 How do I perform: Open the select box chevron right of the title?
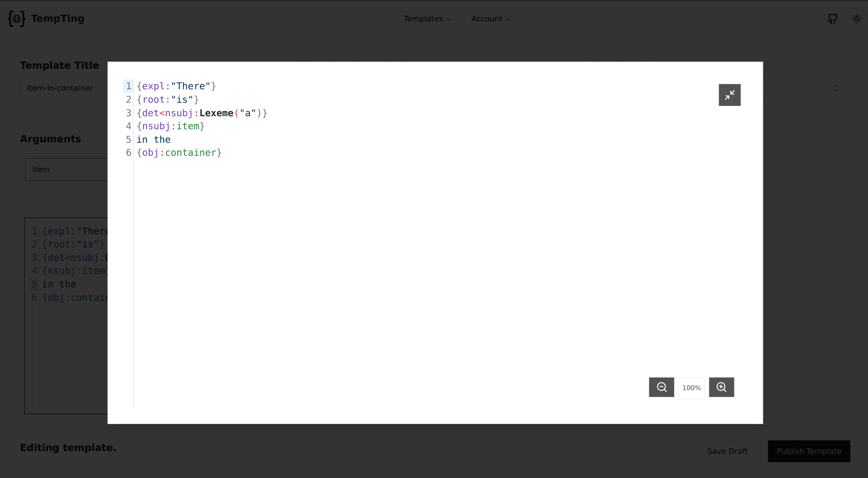click(836, 88)
